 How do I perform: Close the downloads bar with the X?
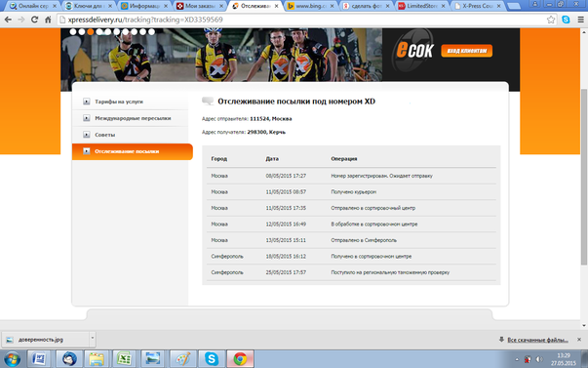pyautogui.click(x=579, y=340)
